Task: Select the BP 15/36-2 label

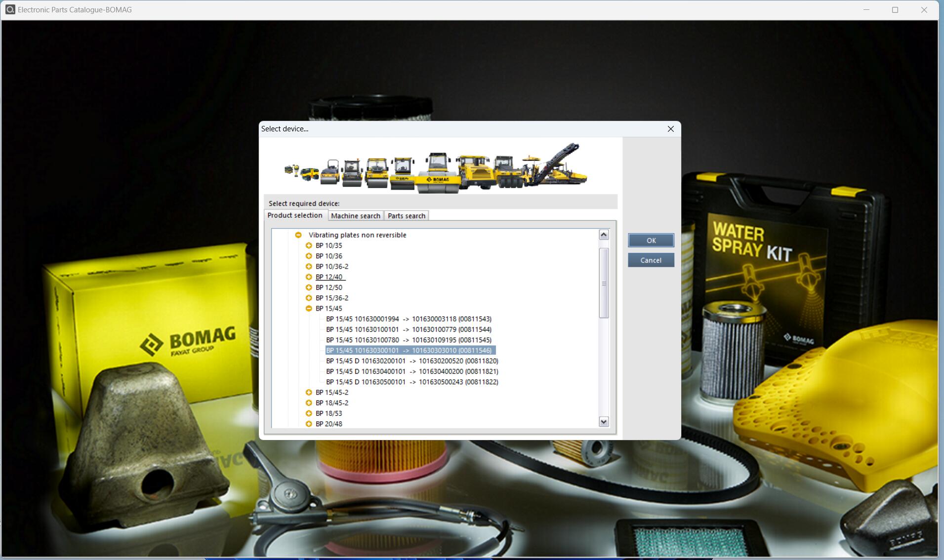Action: click(x=332, y=298)
